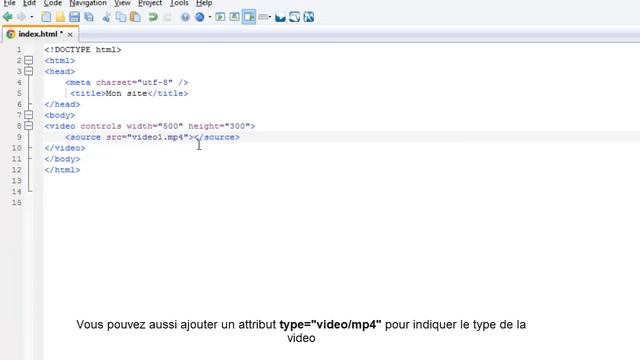Click the charset="utf-8" attribute
Image resolution: width=640 pixels, height=360 pixels.
(x=134, y=82)
